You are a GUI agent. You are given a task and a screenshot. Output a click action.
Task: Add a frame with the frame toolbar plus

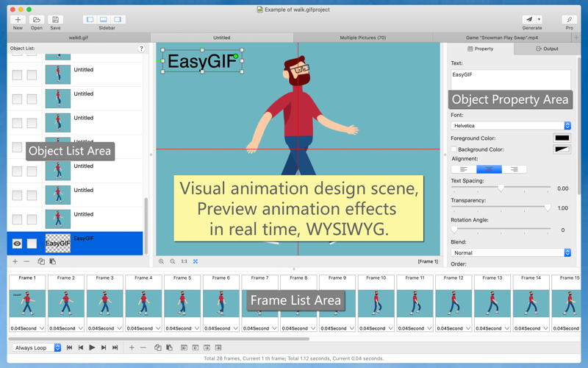pyautogui.click(x=132, y=347)
